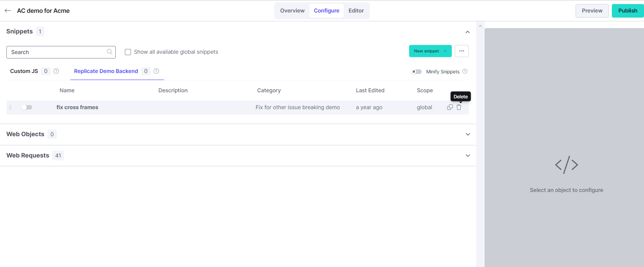
Task: Select the Replicate Demo Backend tab
Action: pos(106,71)
